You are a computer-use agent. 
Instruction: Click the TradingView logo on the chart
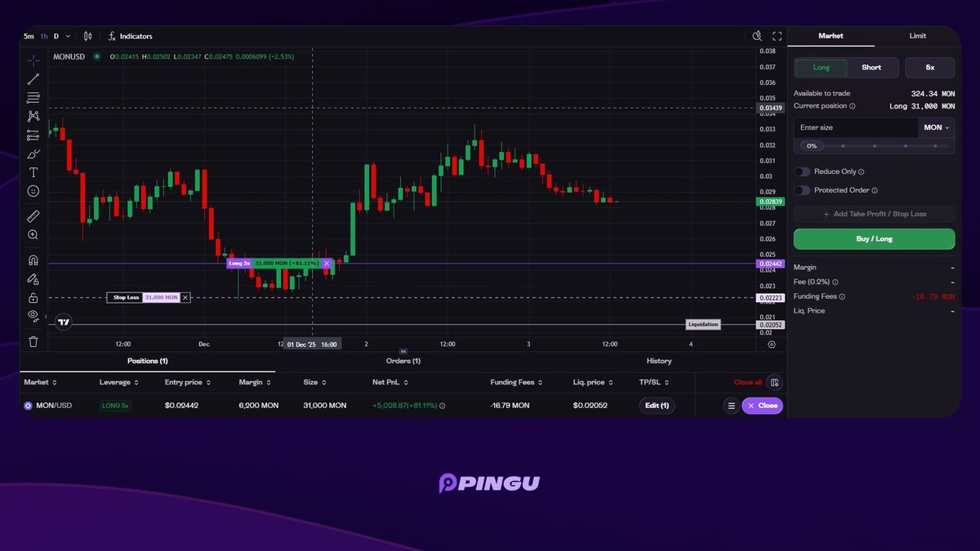(64, 322)
